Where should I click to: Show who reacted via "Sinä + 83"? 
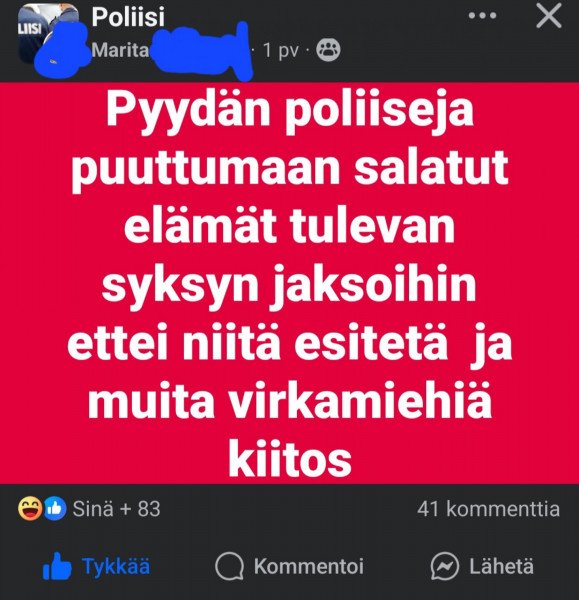coord(116,509)
